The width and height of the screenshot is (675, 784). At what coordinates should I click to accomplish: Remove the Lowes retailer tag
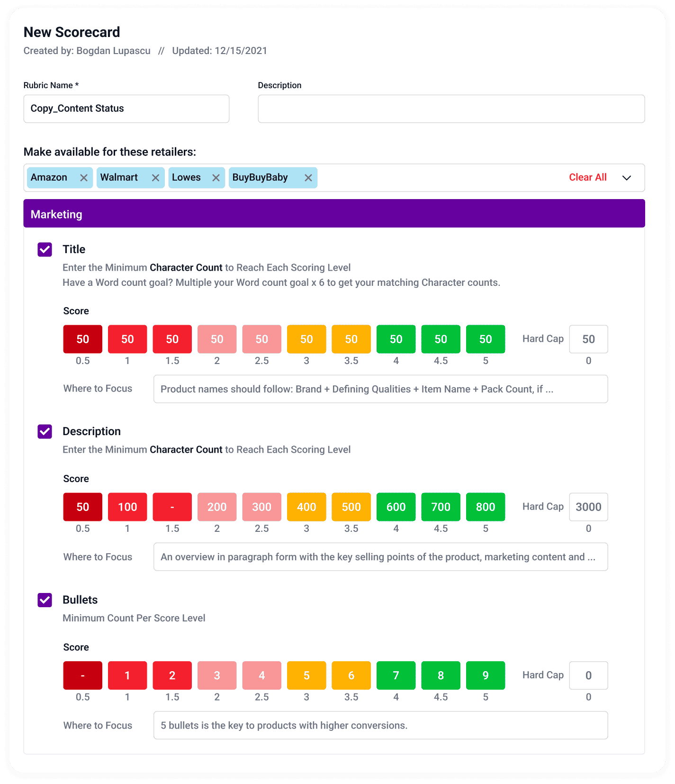216,177
